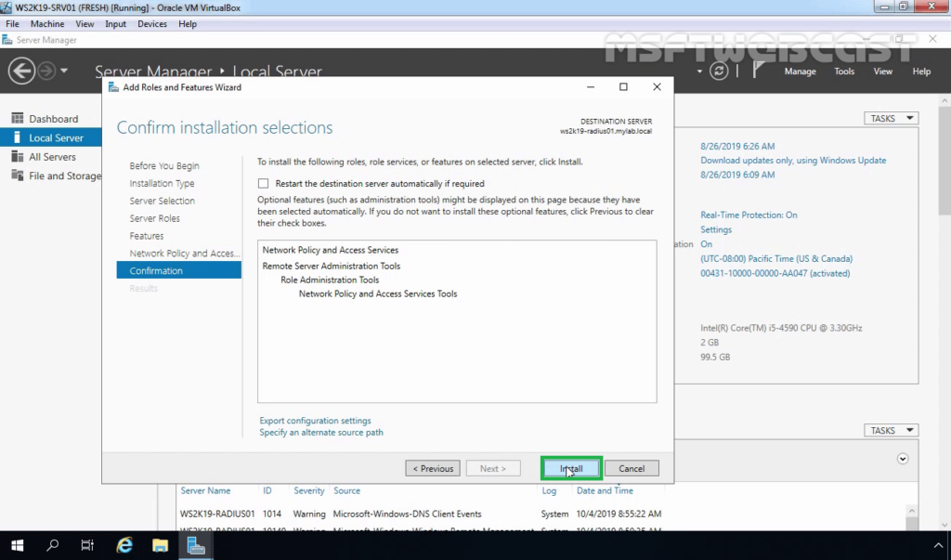The width and height of the screenshot is (951, 560).
Task: Open the navigation history dropdown arrow
Action: [x=64, y=71]
